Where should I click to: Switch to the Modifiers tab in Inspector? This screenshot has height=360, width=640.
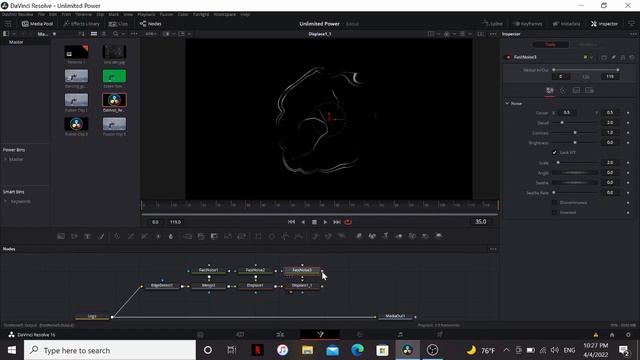[x=587, y=44]
